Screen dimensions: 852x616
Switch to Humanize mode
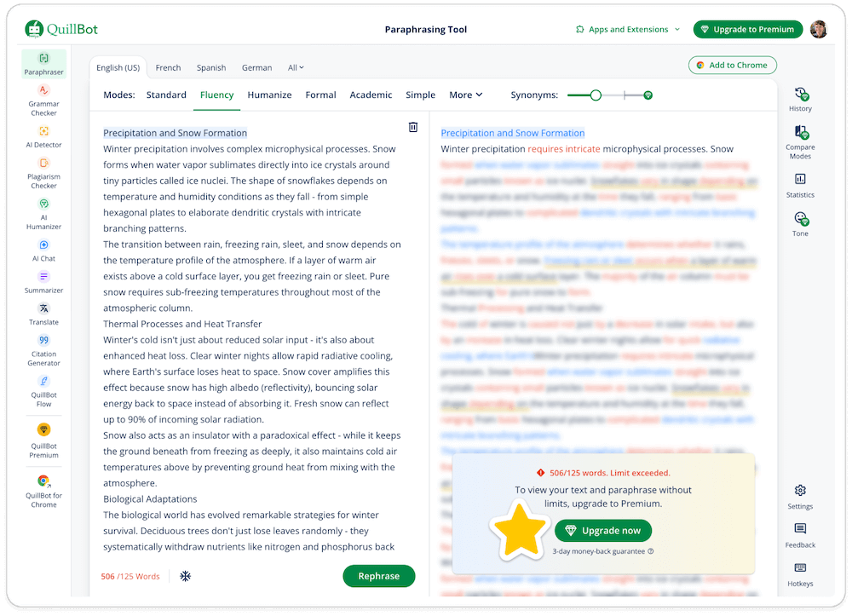click(269, 95)
